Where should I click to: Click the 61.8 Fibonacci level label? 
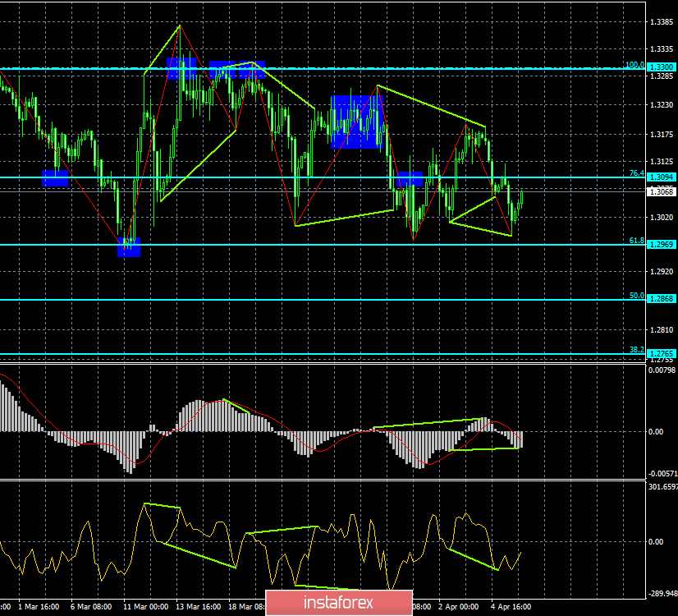tap(636, 241)
